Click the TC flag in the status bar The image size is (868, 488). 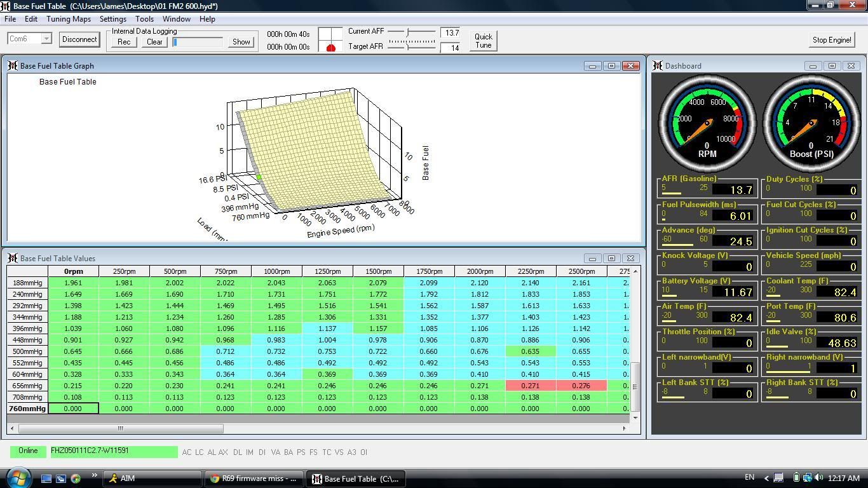(327, 452)
